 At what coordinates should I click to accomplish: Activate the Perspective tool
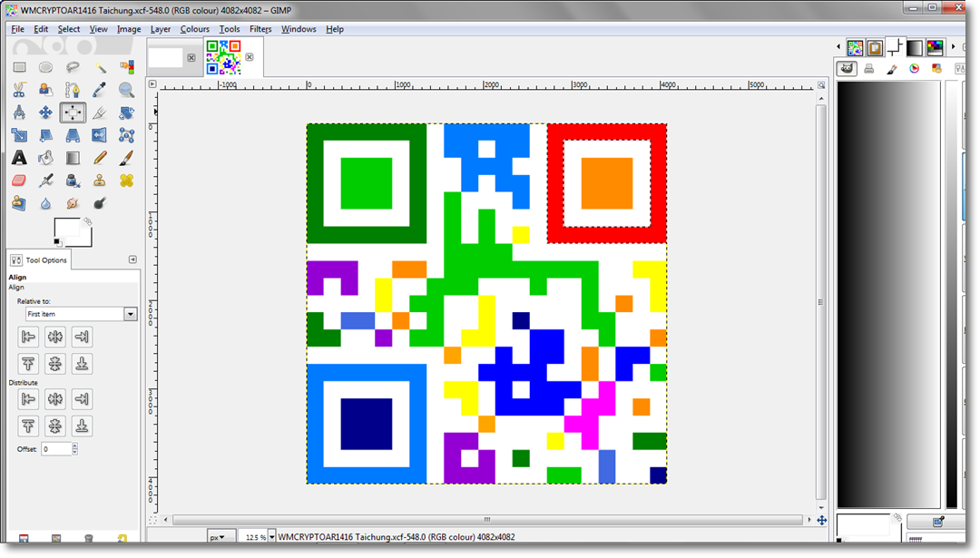point(73,135)
